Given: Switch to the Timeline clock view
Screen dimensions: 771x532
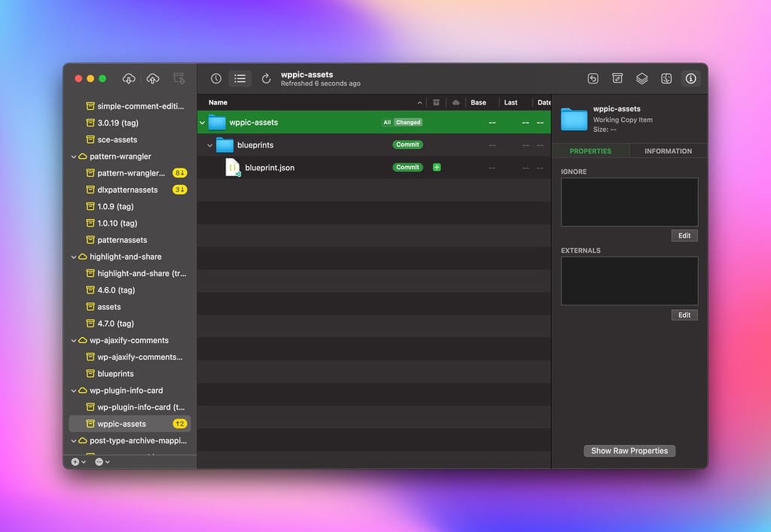Looking at the screenshot, I should 216,78.
